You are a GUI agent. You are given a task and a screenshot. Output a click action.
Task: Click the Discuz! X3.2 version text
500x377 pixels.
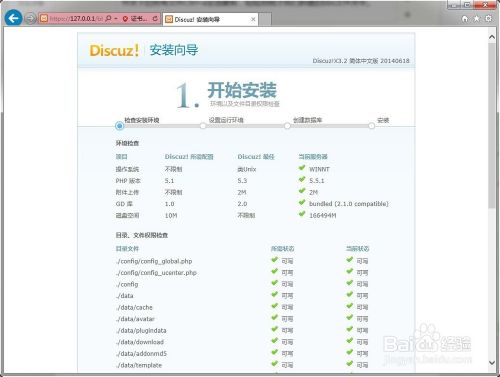[x=361, y=61]
